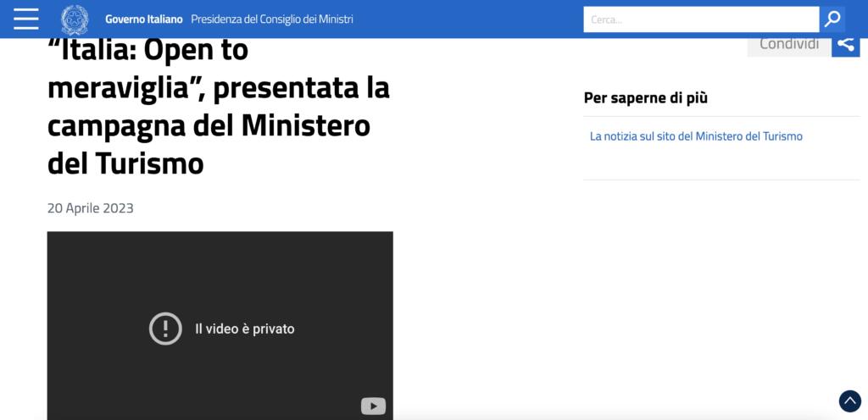Focus the Cerca search field

(x=701, y=19)
